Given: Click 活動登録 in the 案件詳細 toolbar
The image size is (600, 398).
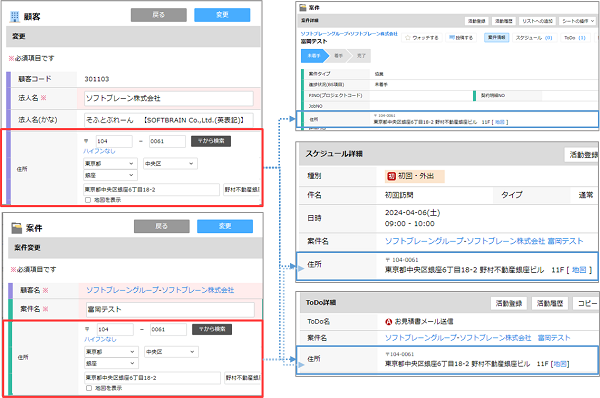Looking at the screenshot, I should [x=477, y=21].
